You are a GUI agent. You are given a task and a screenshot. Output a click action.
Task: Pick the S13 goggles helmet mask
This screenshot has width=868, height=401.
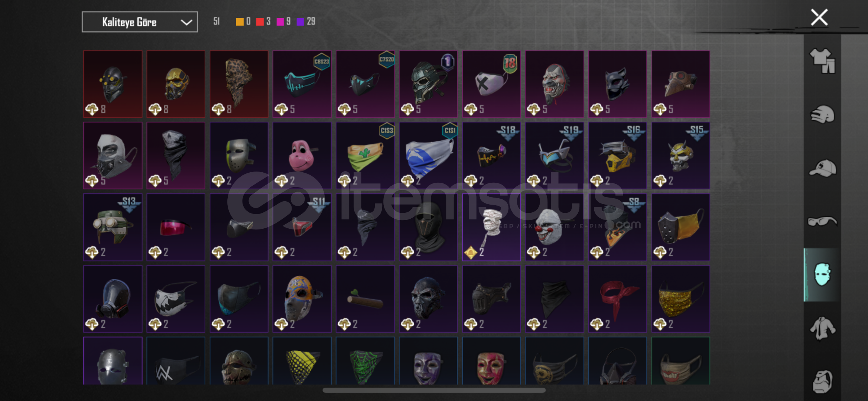[x=113, y=227]
